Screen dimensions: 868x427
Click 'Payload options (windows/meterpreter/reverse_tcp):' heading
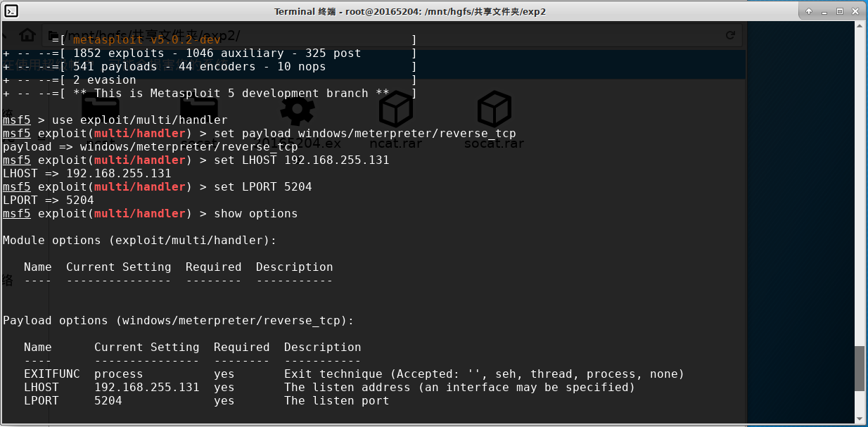[178, 320]
